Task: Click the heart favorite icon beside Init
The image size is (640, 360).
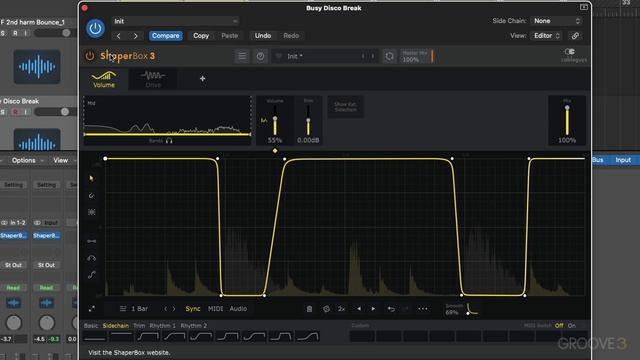Action: pyautogui.click(x=279, y=56)
